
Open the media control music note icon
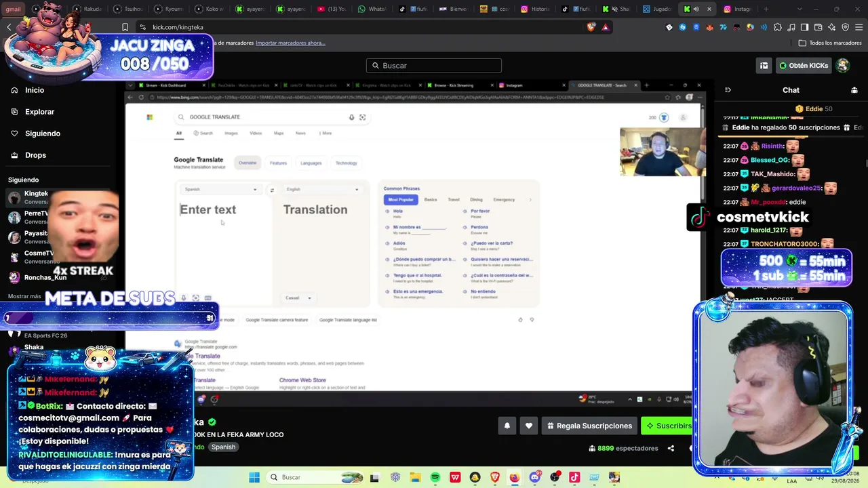(791, 27)
